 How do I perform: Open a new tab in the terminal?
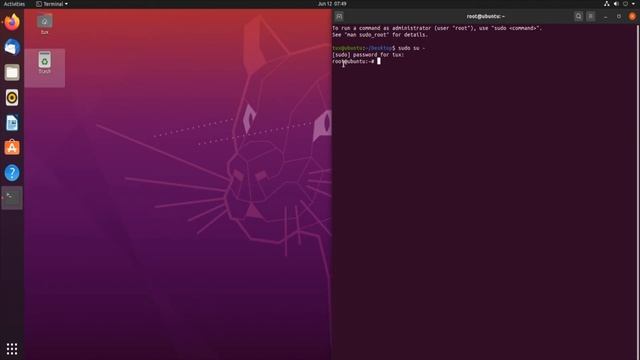(339, 16)
